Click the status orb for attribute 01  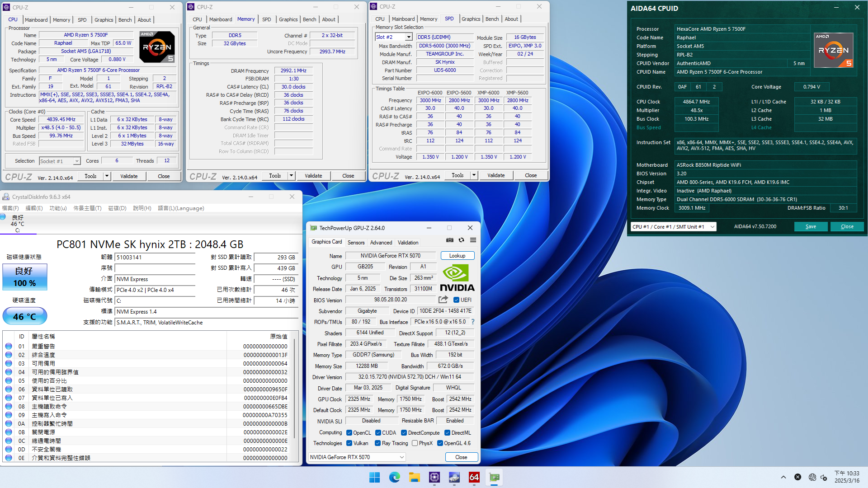pyautogui.click(x=9, y=346)
